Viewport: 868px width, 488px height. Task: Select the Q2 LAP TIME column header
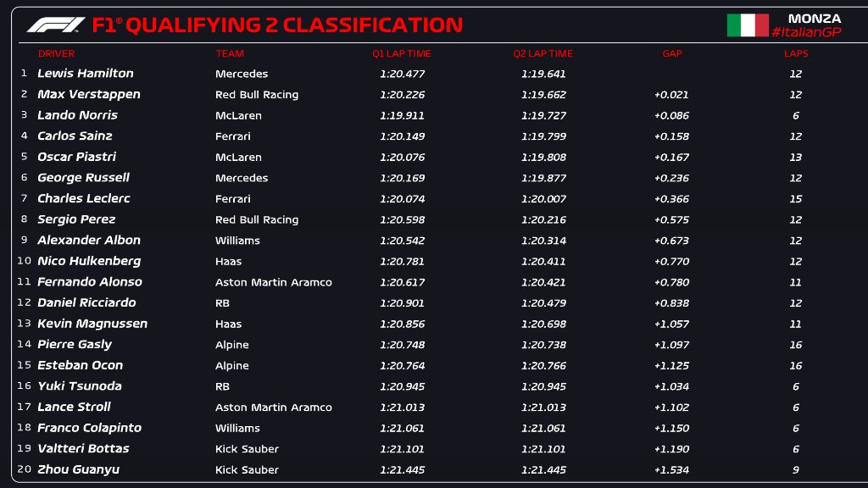point(543,53)
